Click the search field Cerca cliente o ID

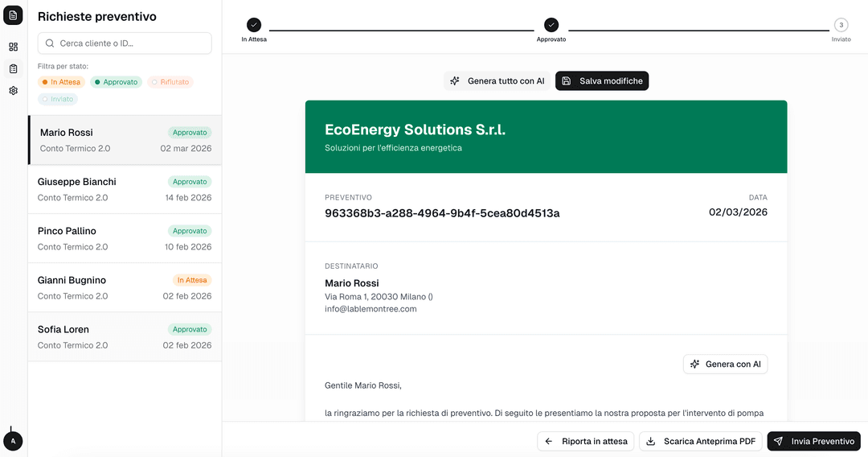click(x=125, y=43)
